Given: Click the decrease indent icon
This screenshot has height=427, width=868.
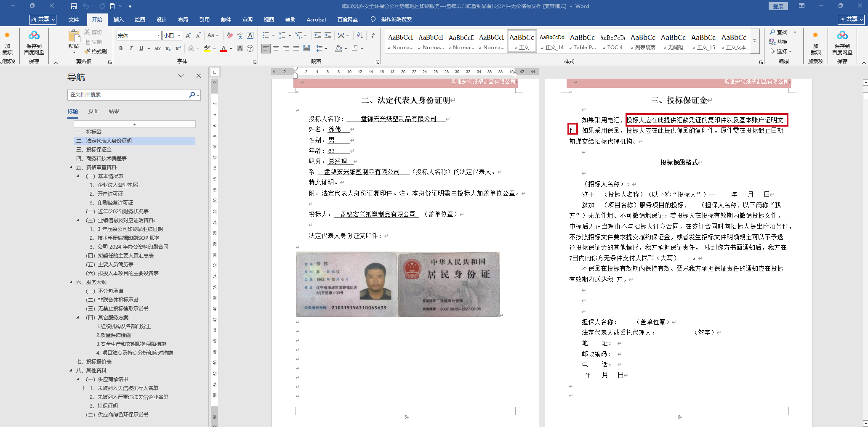Looking at the screenshot, I should (x=318, y=35).
